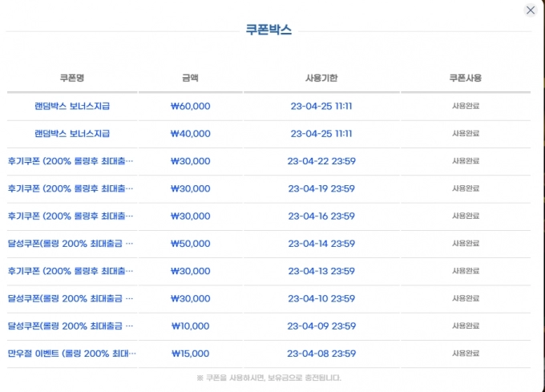The image size is (545, 392).
Task: Click the 금액 column header
Action: point(190,79)
